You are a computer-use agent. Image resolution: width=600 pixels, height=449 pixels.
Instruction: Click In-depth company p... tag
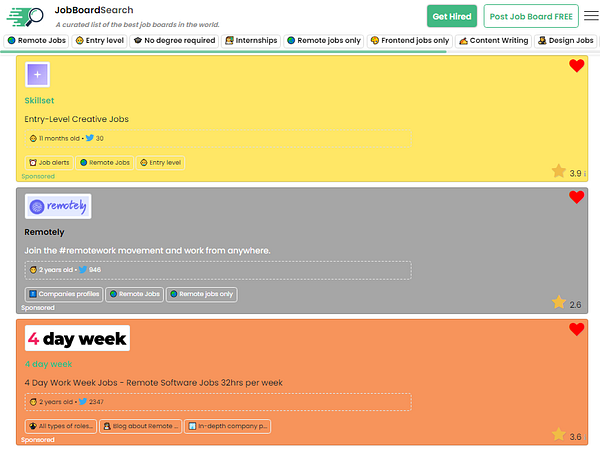pyautogui.click(x=228, y=426)
